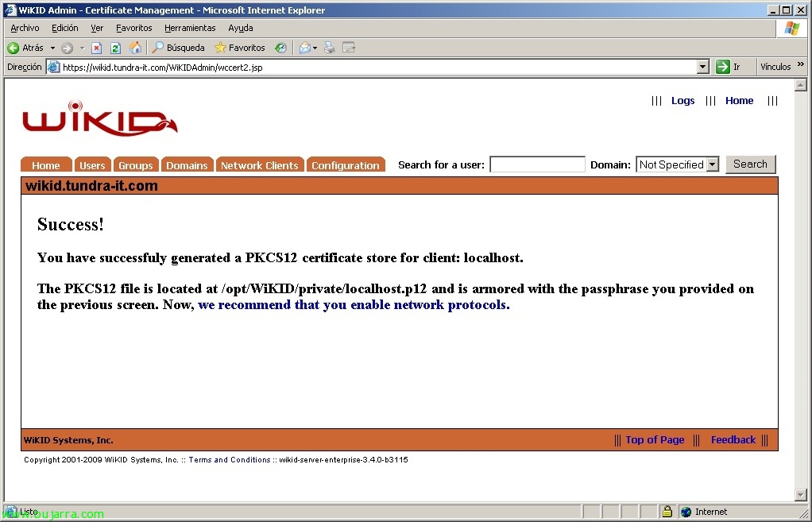The width and height of the screenshot is (812, 522).
Task: Click the Search button
Action: coord(750,164)
